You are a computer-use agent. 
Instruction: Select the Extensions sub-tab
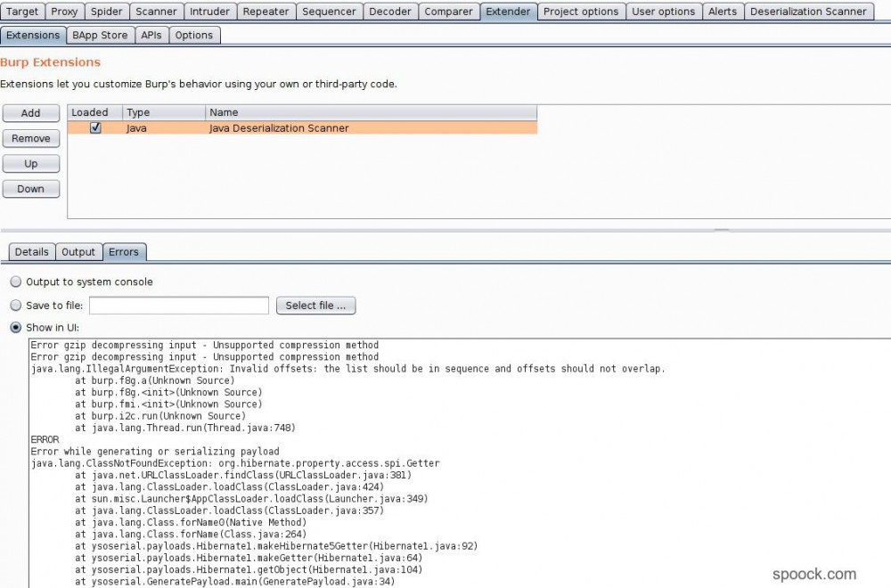click(x=33, y=36)
